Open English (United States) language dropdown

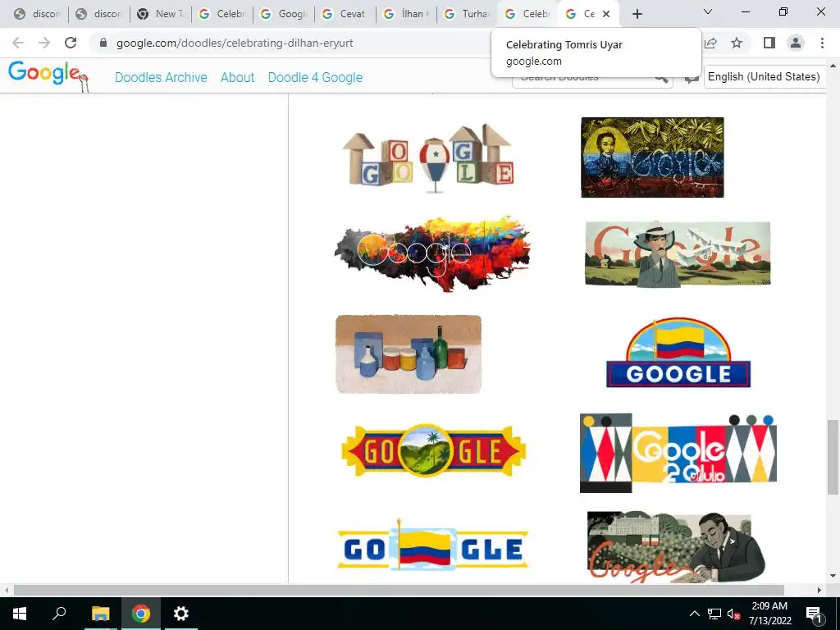point(764,76)
